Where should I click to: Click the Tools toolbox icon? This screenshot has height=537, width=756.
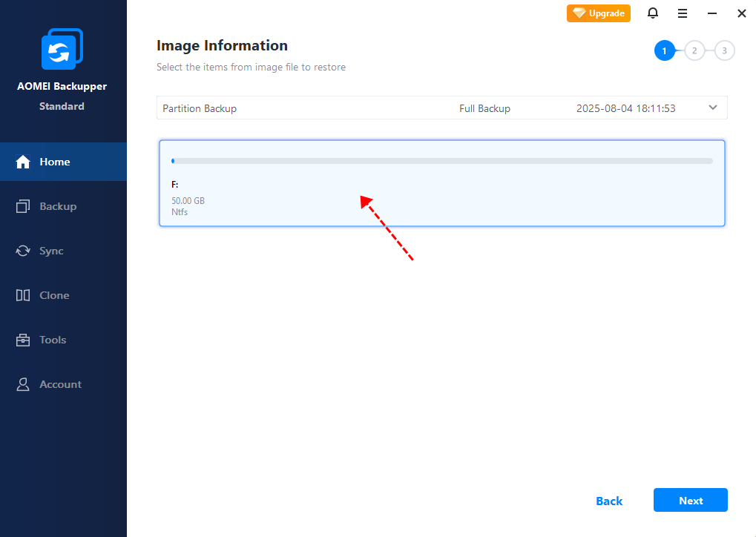coord(23,340)
